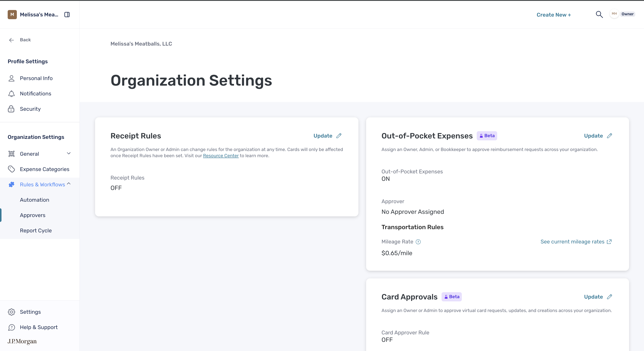Click the MH user avatar
Screen dimensions: 644x351
pos(614,14)
